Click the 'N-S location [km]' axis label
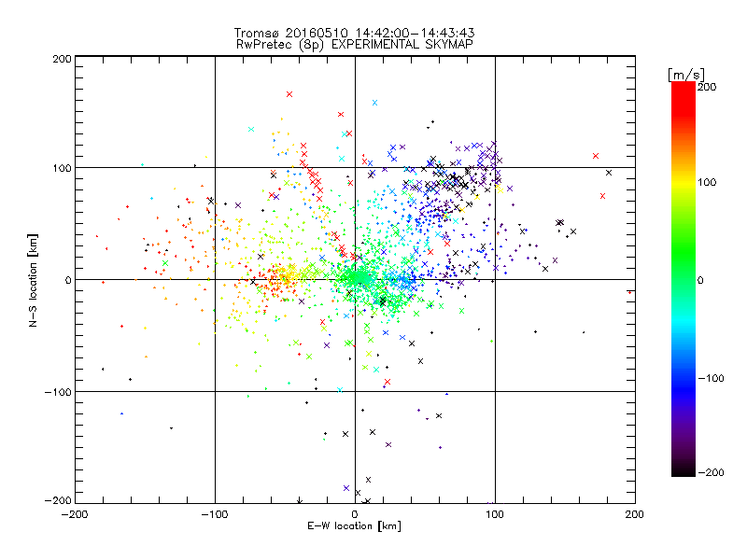The width and height of the screenshot is (747, 560). point(33,280)
